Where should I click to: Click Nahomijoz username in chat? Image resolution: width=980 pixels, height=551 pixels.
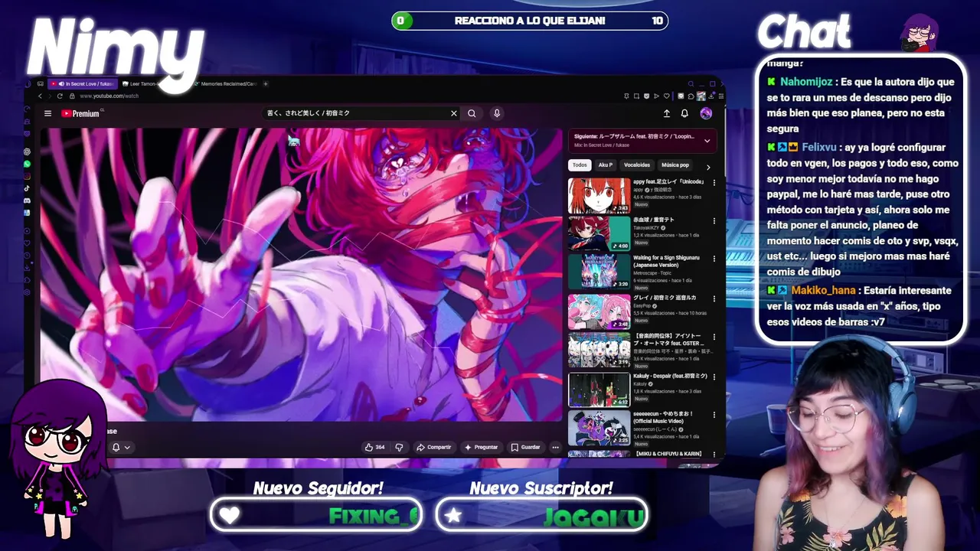[x=806, y=82]
